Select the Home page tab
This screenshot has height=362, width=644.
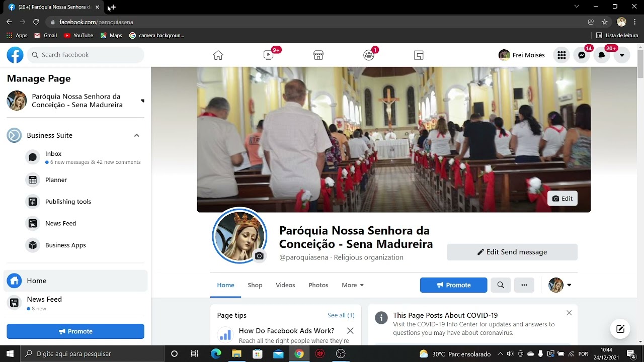(225, 285)
